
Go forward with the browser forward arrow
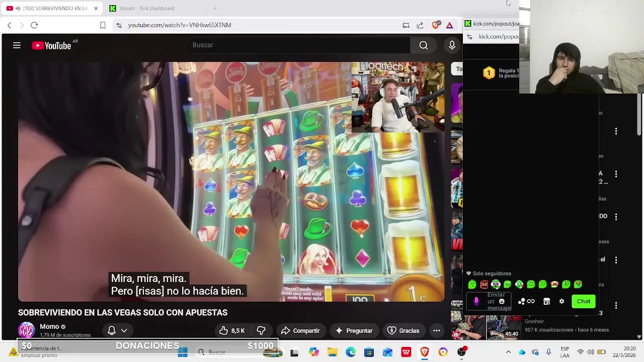point(22,25)
